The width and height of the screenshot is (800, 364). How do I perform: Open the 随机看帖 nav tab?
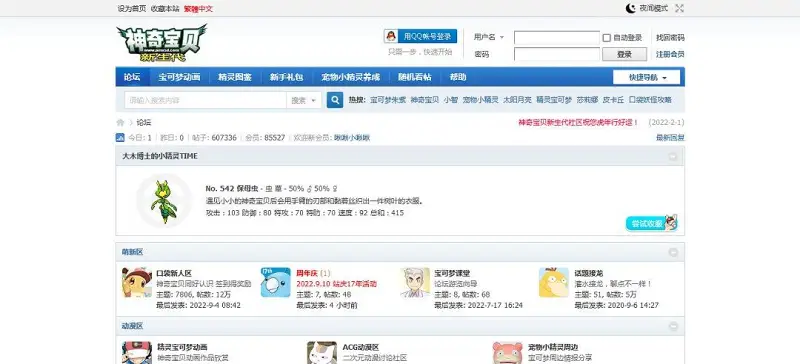click(415, 77)
